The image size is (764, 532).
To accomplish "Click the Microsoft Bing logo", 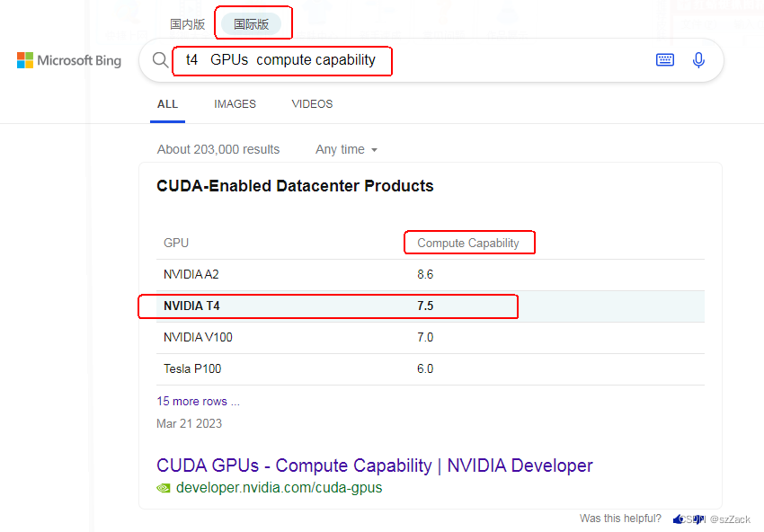I will coord(69,60).
